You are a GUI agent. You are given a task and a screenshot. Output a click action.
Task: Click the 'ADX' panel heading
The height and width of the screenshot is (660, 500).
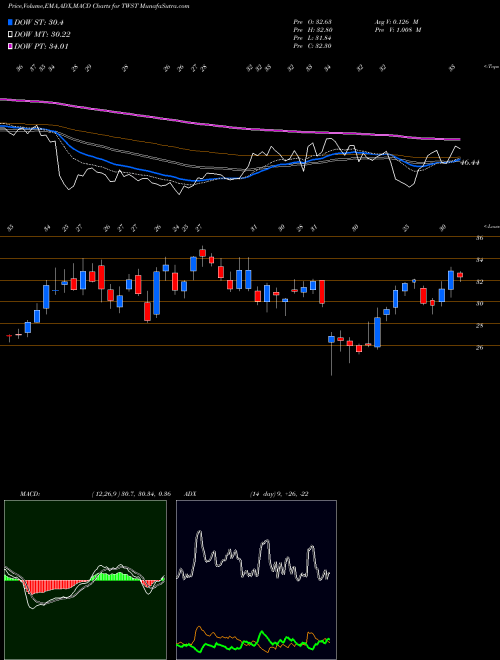pyautogui.click(x=191, y=494)
